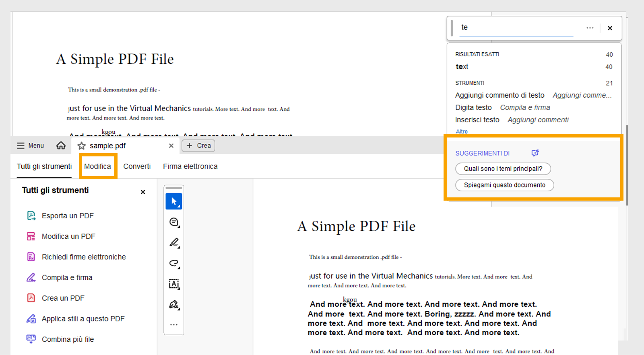Star the sample.pdf tab as favorite
This screenshot has height=355, width=644.
(x=82, y=146)
